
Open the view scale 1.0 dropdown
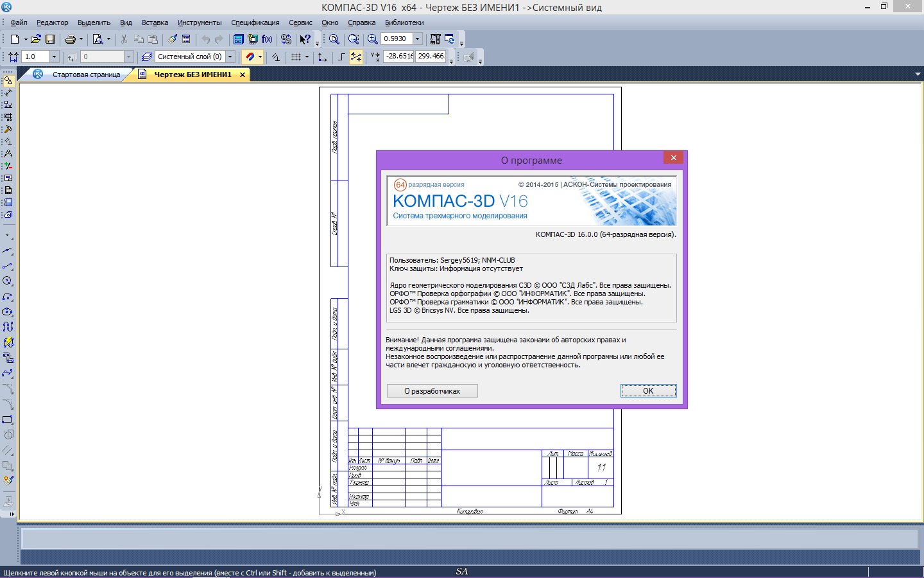coord(54,57)
